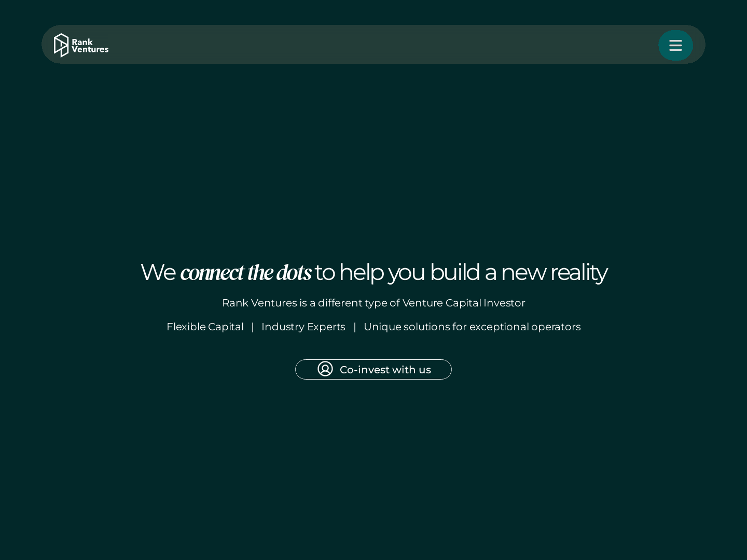
Task: Click the user profile icon in Co-invest button
Action: pyautogui.click(x=325, y=369)
